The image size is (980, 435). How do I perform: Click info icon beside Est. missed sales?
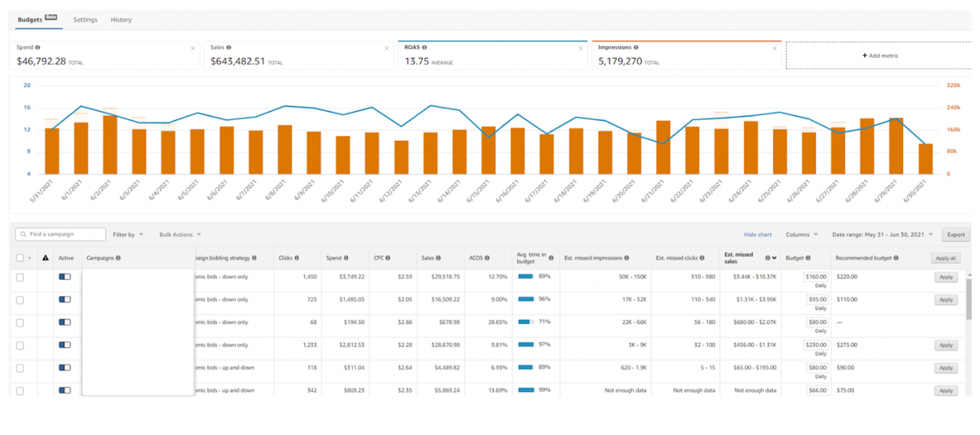768,258
